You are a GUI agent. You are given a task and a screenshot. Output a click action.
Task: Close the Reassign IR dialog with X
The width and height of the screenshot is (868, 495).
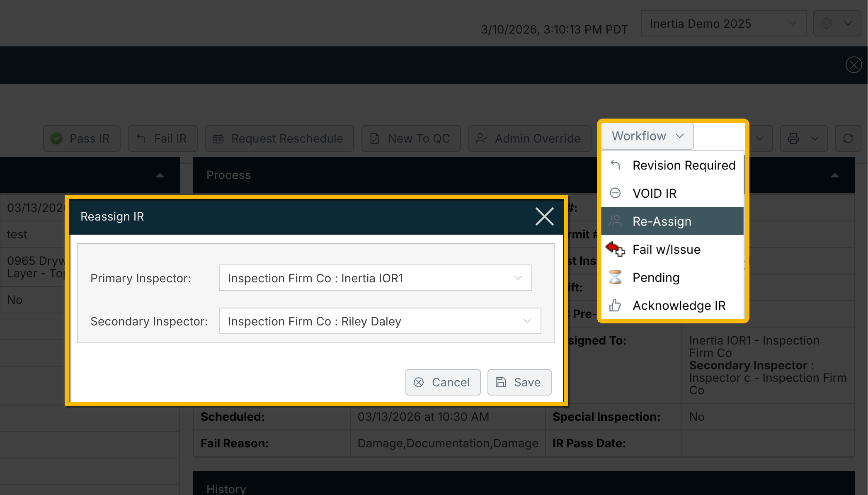click(x=544, y=216)
